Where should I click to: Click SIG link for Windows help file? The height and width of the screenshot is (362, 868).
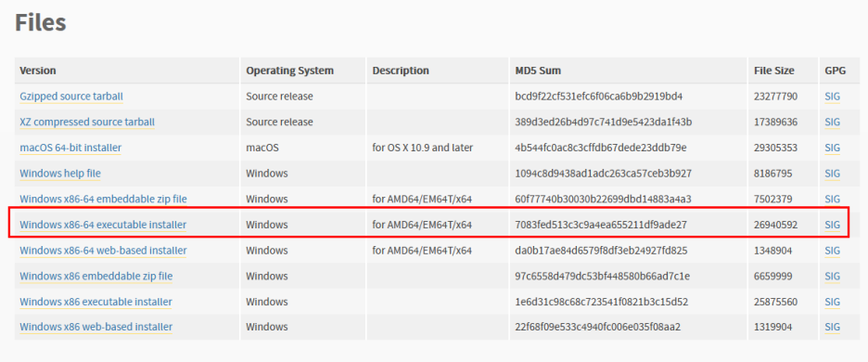[x=832, y=174]
